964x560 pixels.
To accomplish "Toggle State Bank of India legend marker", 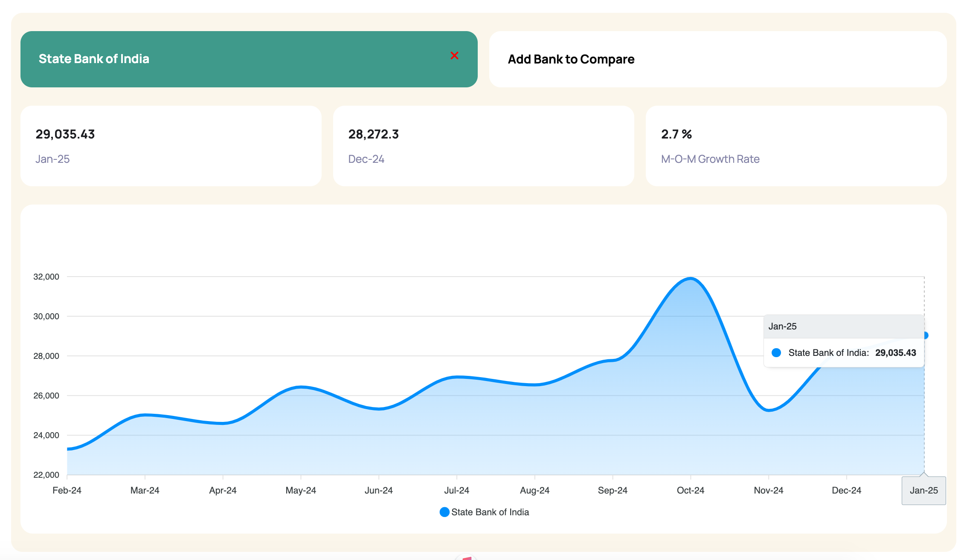I will tap(444, 512).
